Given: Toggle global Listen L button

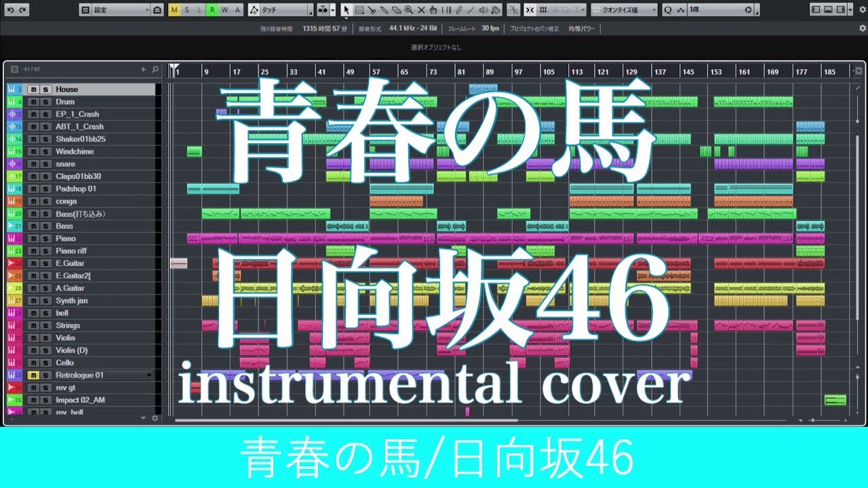Looking at the screenshot, I should point(199,10).
